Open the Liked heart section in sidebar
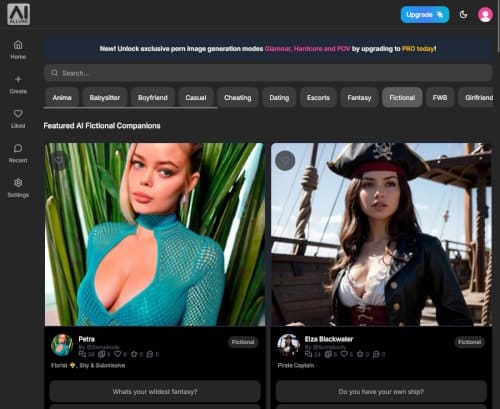 pyautogui.click(x=18, y=119)
